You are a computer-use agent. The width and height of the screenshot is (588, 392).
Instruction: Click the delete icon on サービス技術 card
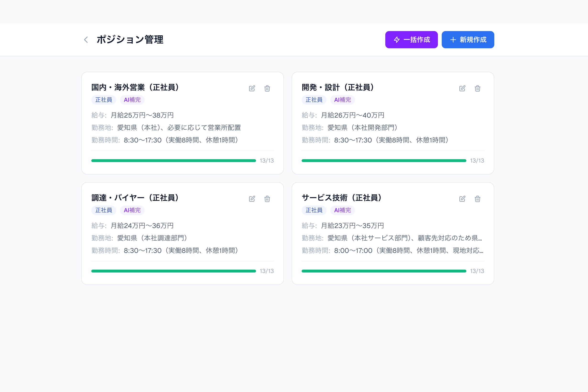click(x=477, y=199)
